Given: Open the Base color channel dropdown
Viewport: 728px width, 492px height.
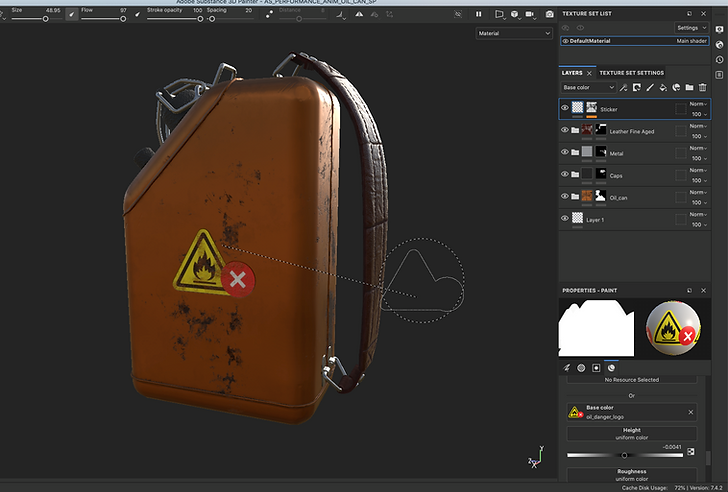Looking at the screenshot, I should (x=588, y=87).
